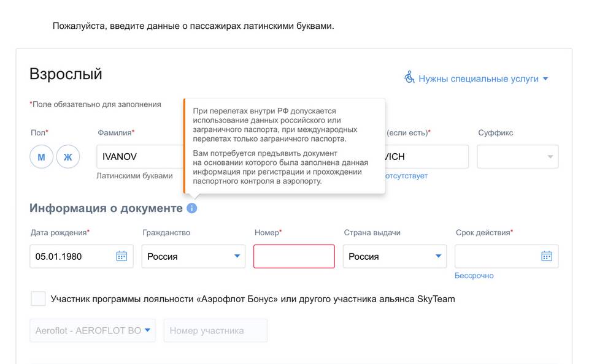Screen dimensions: 589x364
Task: Click the Срок действия date field
Action: [496, 256]
